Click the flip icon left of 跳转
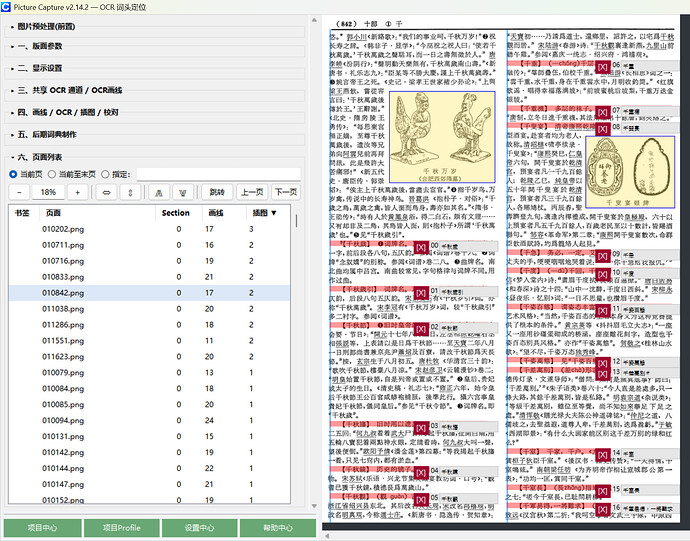The width and height of the screenshot is (690, 541). pos(183,192)
